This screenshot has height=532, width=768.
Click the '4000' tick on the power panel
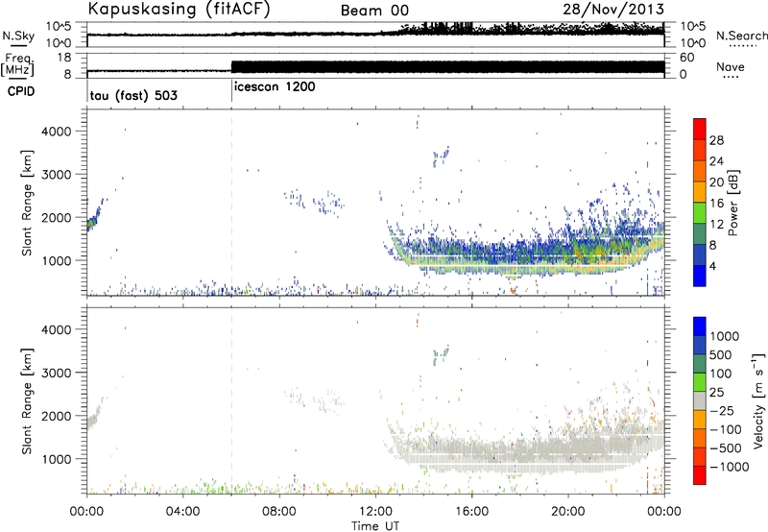coord(57,132)
